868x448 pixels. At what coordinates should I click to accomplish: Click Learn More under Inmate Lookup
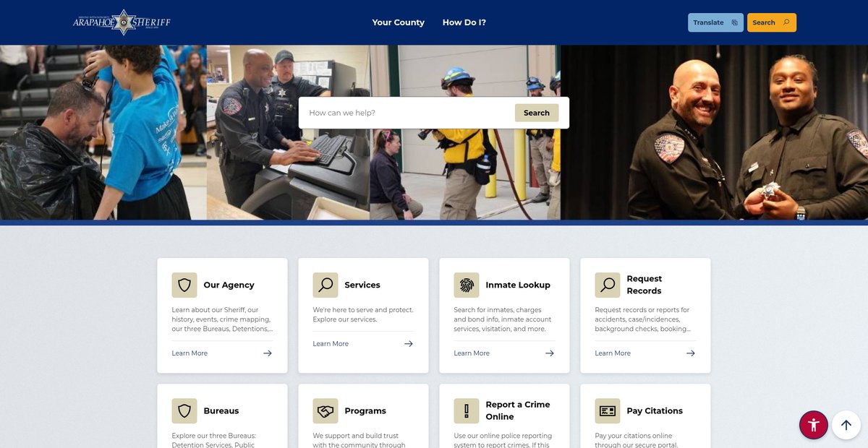coord(472,353)
